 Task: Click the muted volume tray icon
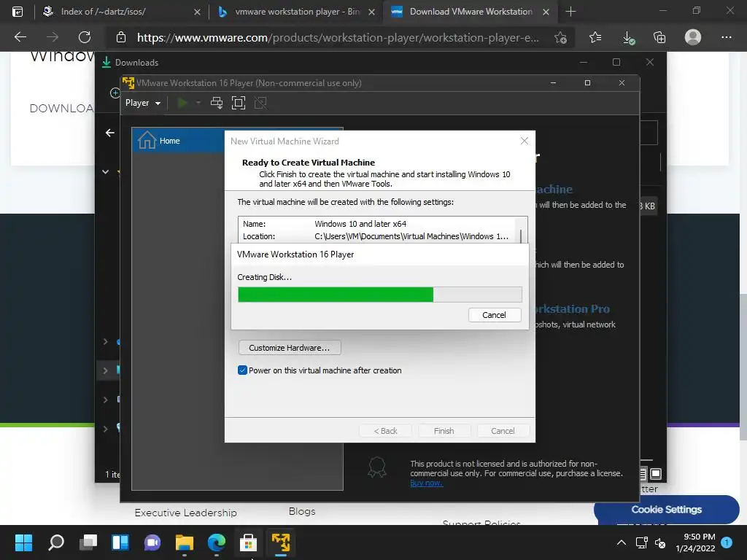click(x=660, y=542)
